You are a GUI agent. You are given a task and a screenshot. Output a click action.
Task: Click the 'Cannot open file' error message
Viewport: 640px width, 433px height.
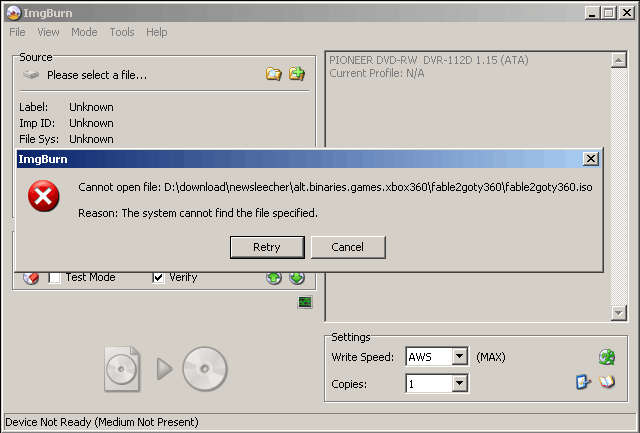coord(335,187)
